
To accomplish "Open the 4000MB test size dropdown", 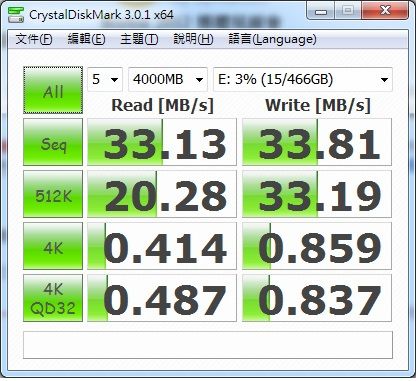I will [168, 79].
